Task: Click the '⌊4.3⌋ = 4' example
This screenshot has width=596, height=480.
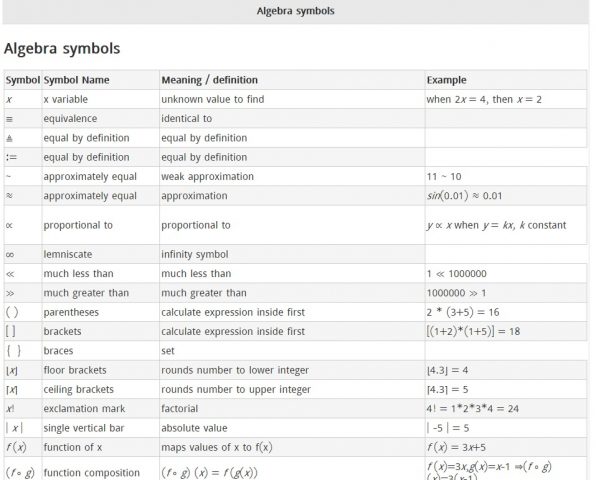Action: tap(447, 370)
